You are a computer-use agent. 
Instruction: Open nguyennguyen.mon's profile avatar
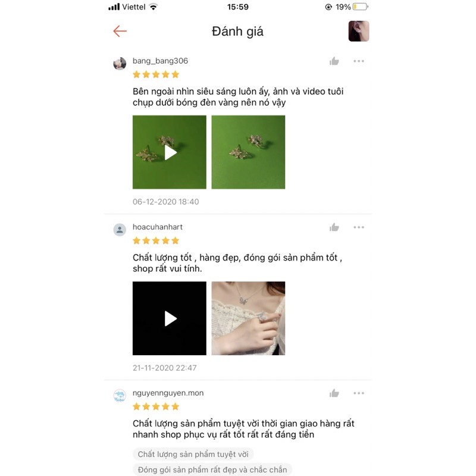click(120, 396)
